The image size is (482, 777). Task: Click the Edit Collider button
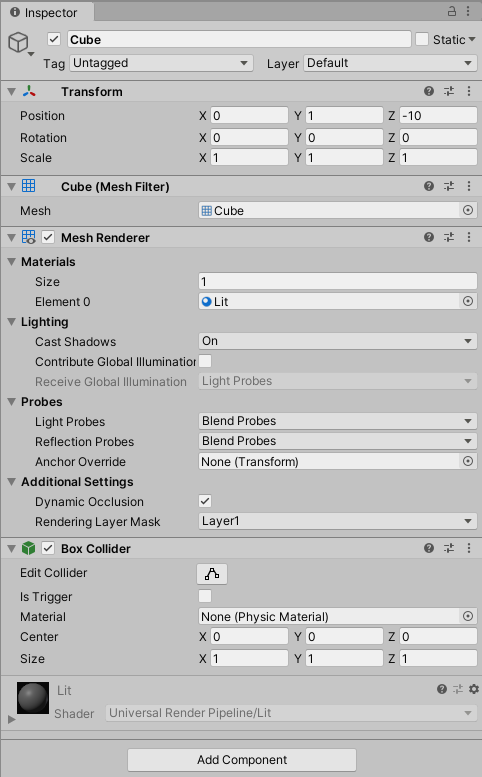point(212,574)
